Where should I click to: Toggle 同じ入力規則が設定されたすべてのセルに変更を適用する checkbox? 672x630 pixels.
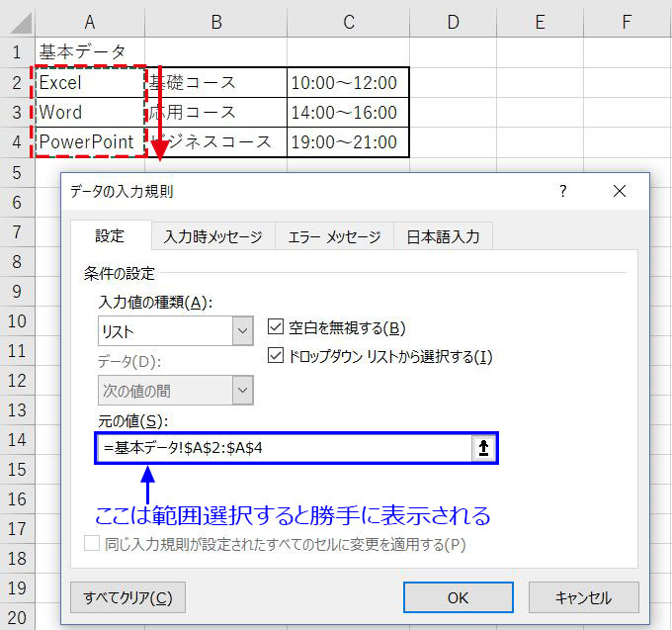(x=92, y=543)
